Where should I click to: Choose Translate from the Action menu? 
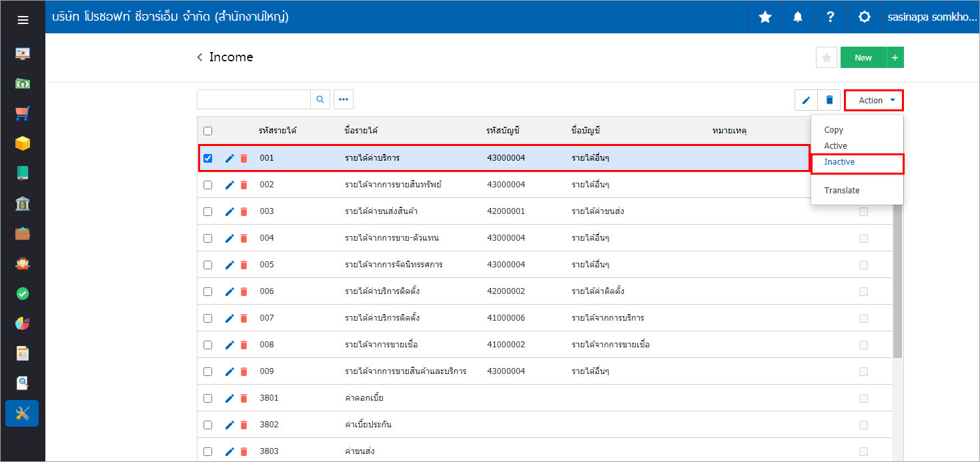[x=842, y=191]
